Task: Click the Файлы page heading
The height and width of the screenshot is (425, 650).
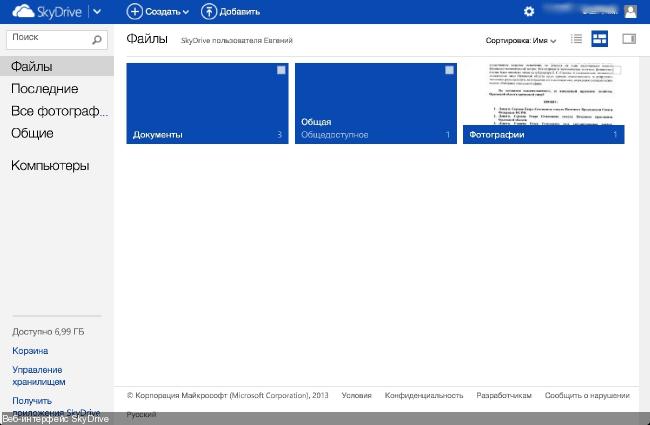Action: [147, 39]
